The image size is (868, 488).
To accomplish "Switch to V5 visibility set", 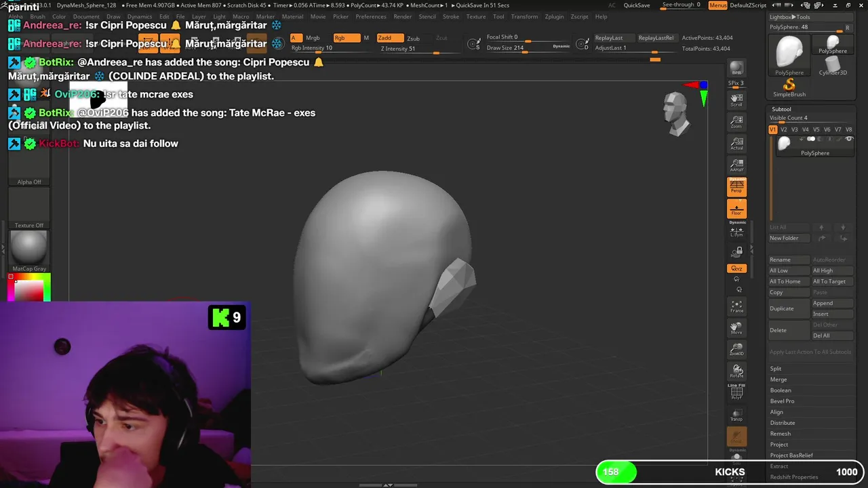I will coord(816,129).
